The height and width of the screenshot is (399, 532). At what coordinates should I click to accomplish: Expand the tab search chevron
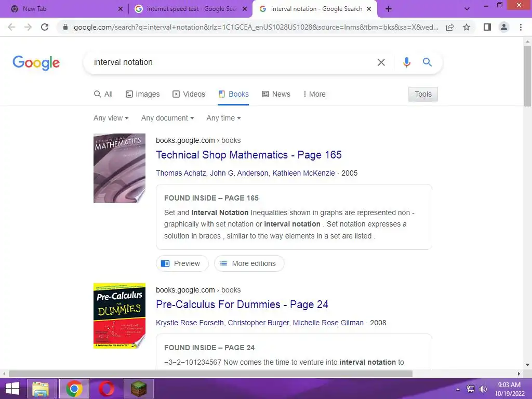(x=467, y=9)
